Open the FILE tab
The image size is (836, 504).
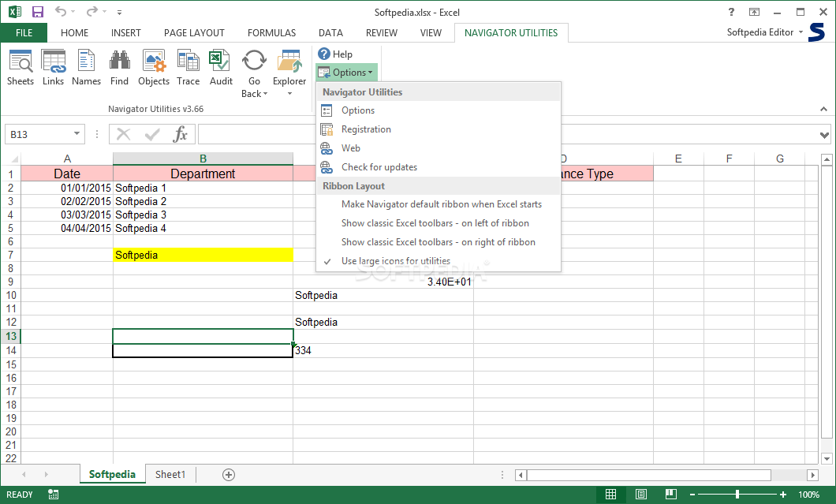24,32
